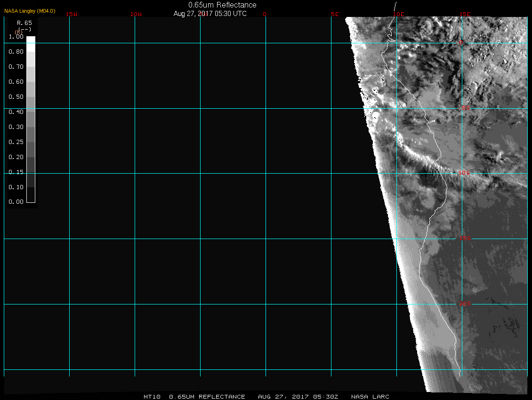
Task: Click NASA LARC in the footer caption
Action: (x=371, y=397)
